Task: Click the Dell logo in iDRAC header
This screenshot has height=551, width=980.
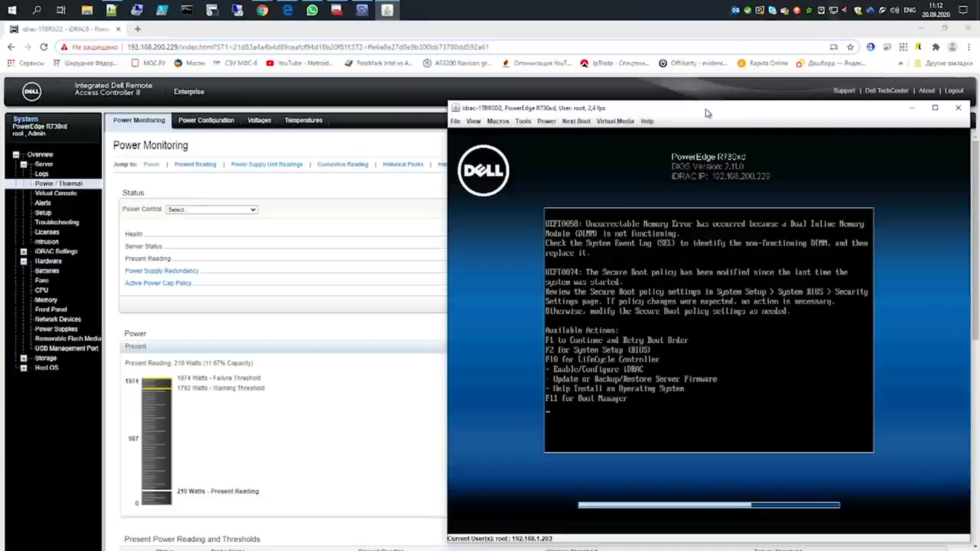Action: coord(32,91)
